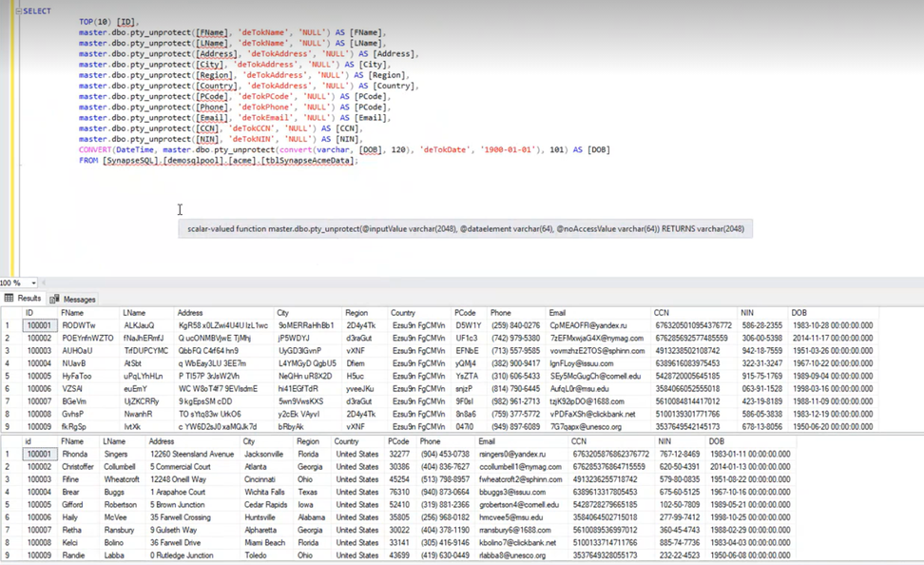Image resolution: width=924 pixels, height=565 pixels.
Task: Select the 12260 Steensland Avenue address cell
Action: pyautogui.click(x=192, y=454)
